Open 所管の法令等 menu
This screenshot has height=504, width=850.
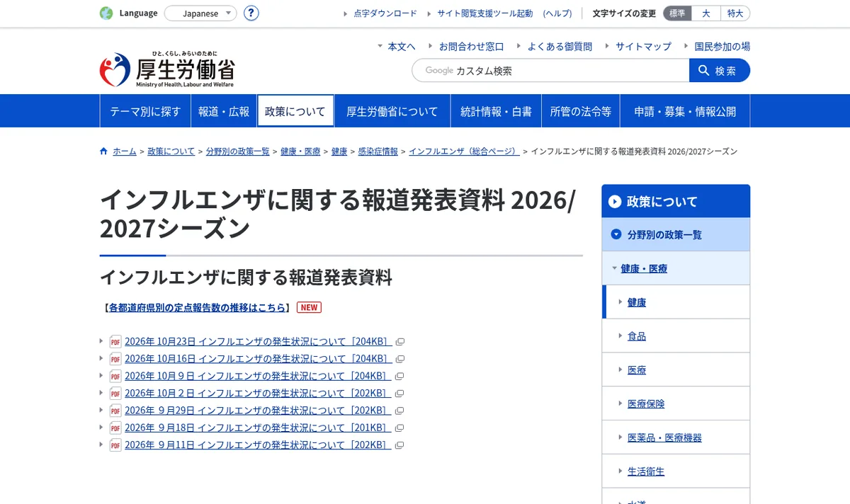(x=581, y=111)
